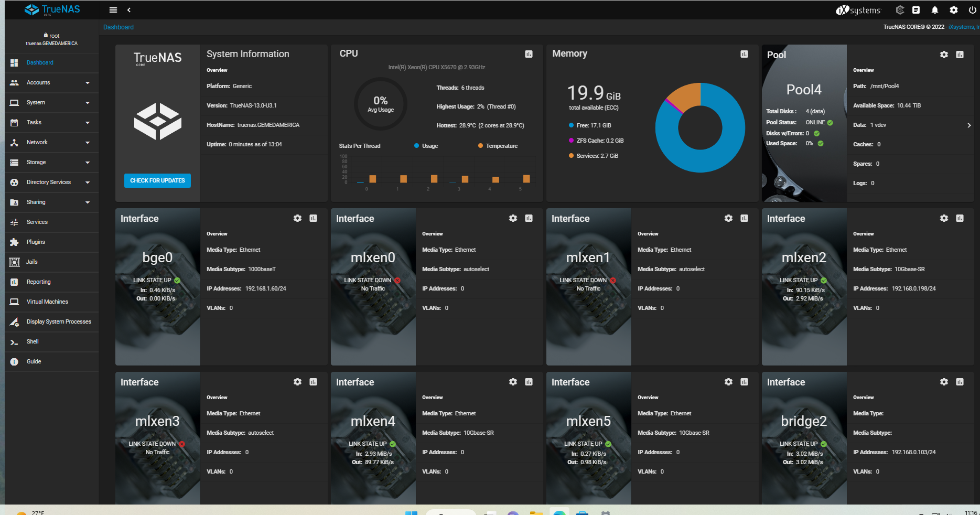Open mlxen1 interface settings gear

(728, 218)
